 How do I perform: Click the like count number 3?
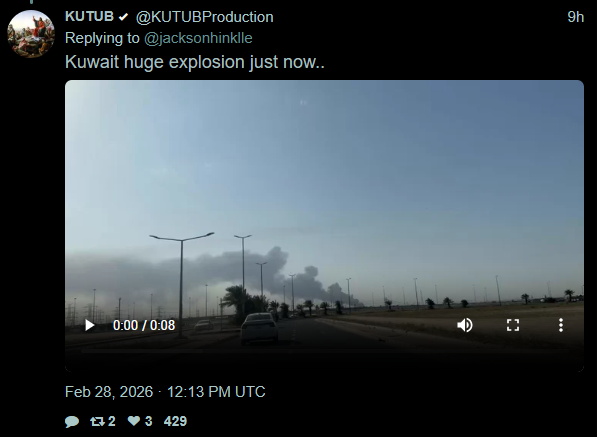(x=148, y=421)
